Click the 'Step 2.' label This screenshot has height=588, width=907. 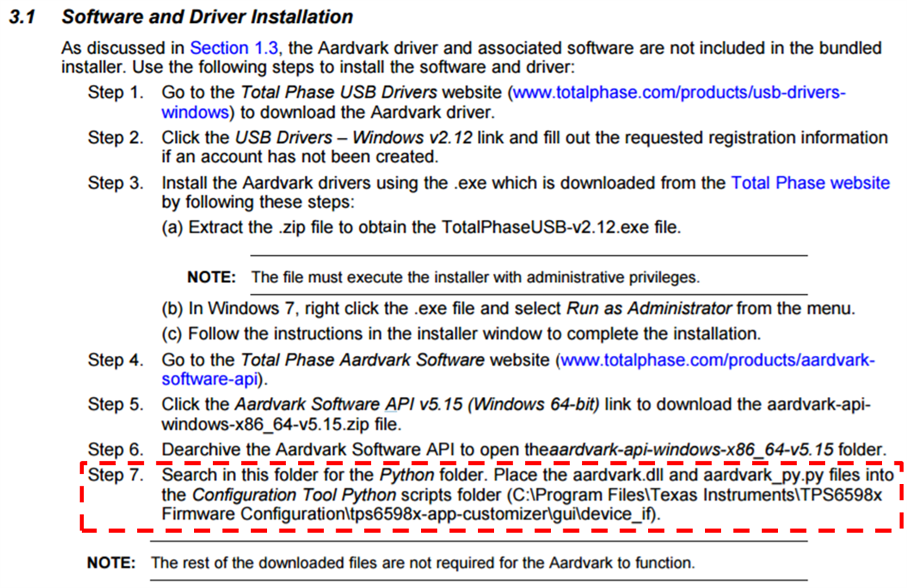116,138
